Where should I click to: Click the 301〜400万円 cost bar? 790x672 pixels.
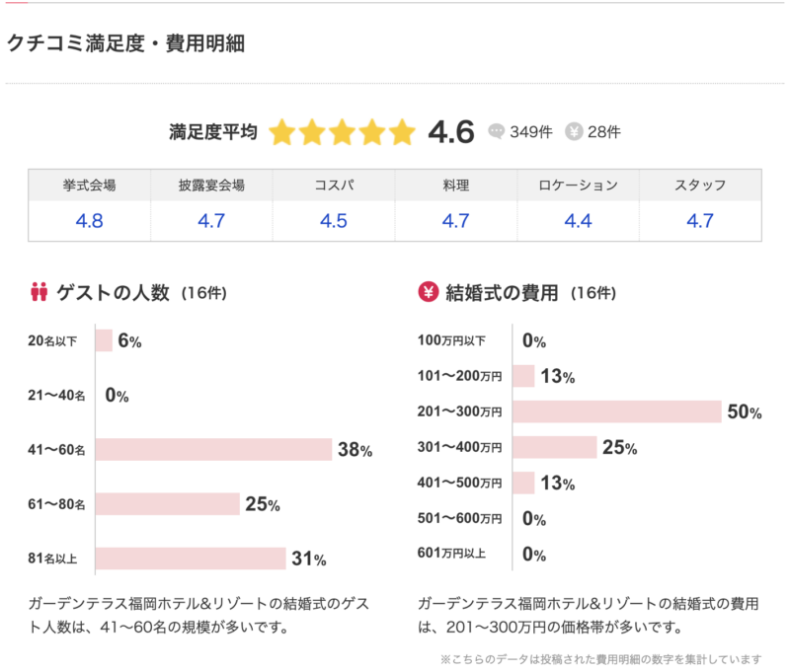pos(555,448)
